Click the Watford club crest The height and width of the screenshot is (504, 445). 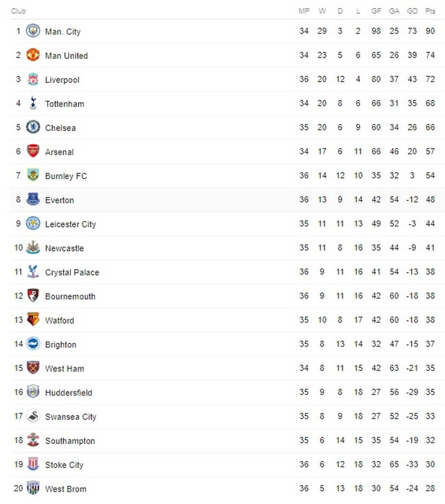click(33, 320)
